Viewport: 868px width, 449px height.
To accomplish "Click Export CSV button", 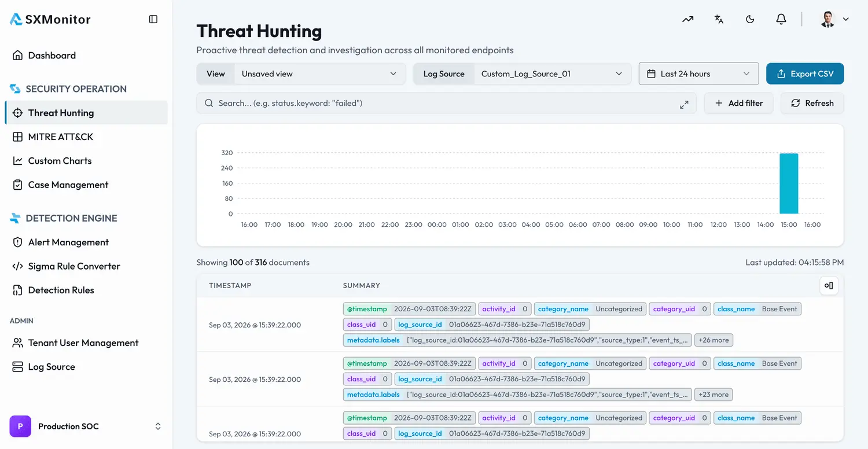I will coord(805,74).
